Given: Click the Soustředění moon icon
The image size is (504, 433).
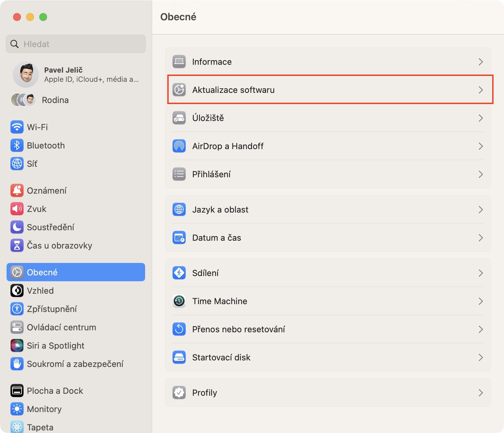Looking at the screenshot, I should pyautogui.click(x=17, y=227).
